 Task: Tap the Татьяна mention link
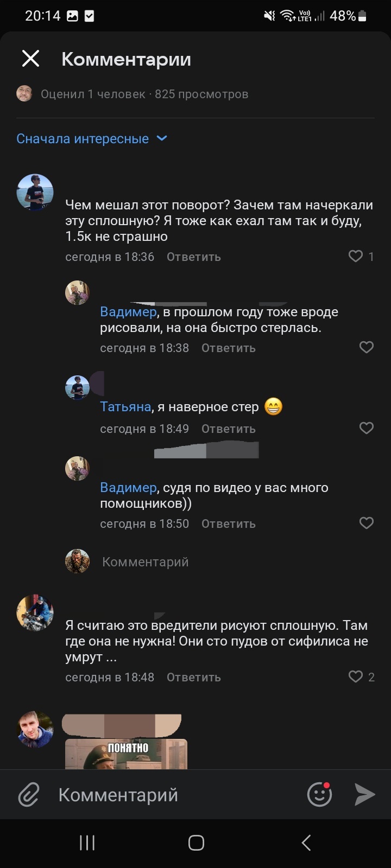[x=125, y=407]
